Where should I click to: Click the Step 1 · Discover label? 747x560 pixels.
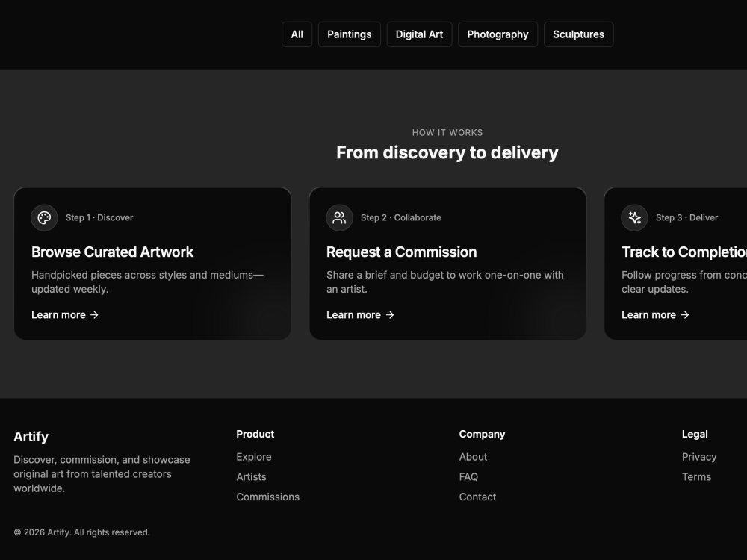(x=99, y=217)
